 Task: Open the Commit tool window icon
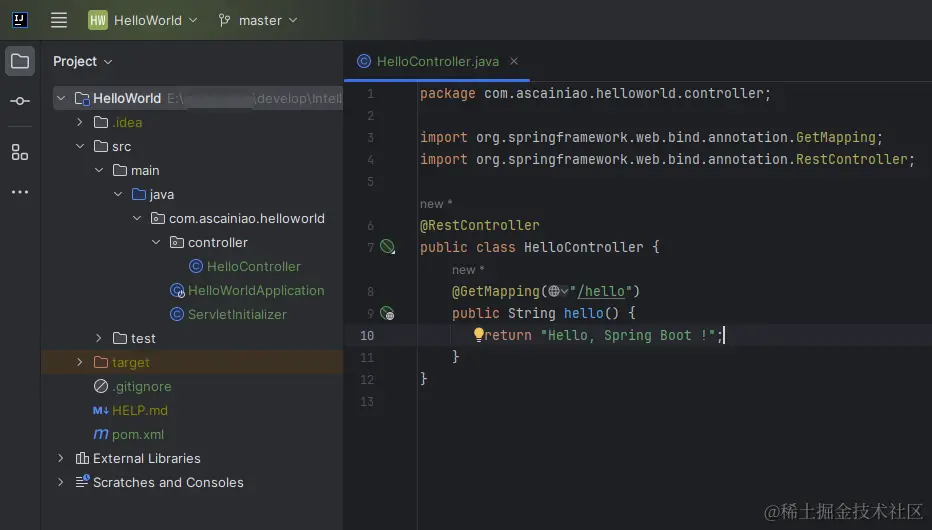click(x=20, y=101)
